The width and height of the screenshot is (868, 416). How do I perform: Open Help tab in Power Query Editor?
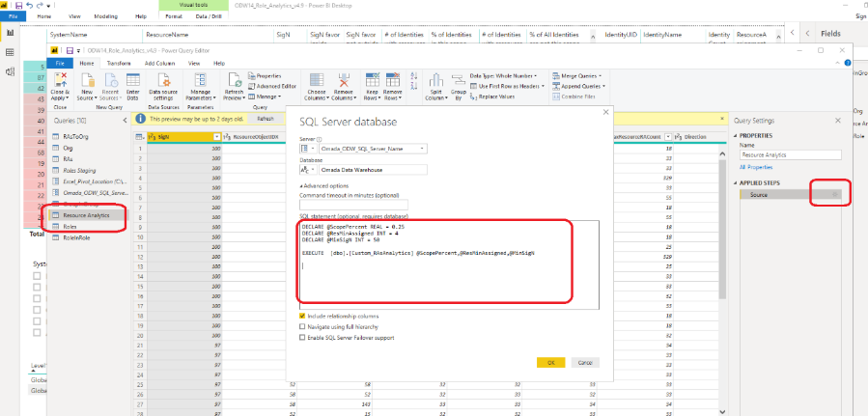coord(218,64)
